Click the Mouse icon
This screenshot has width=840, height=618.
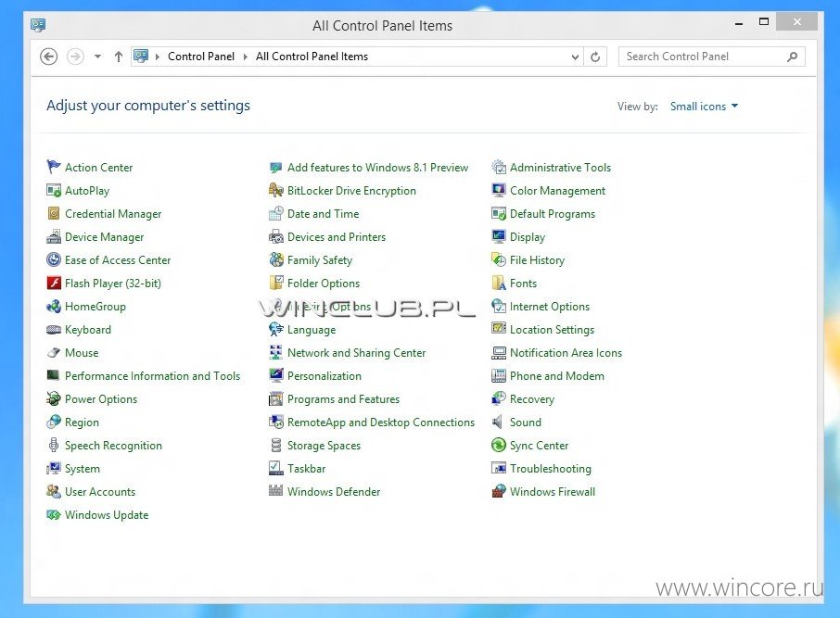point(54,352)
